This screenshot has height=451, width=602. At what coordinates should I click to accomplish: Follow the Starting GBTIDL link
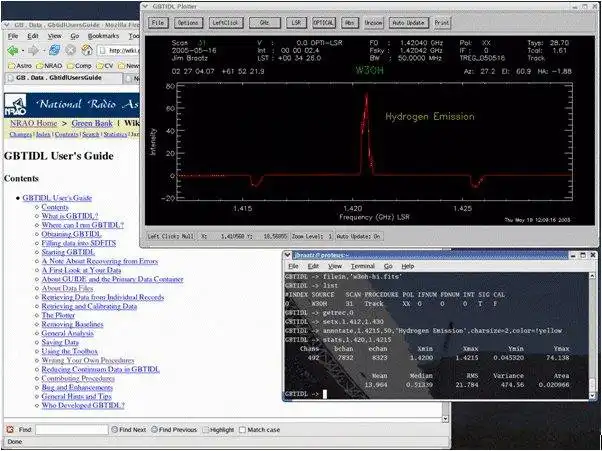68,252
